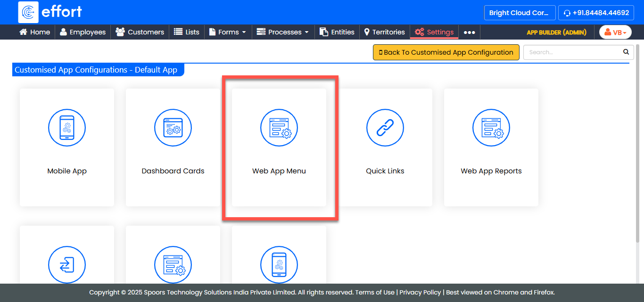The height and width of the screenshot is (302, 644).
Task: Click the Quick Links chain icon
Action: [385, 128]
